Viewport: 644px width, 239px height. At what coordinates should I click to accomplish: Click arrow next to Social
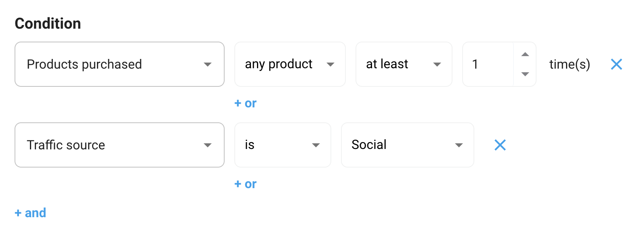pyautogui.click(x=459, y=145)
